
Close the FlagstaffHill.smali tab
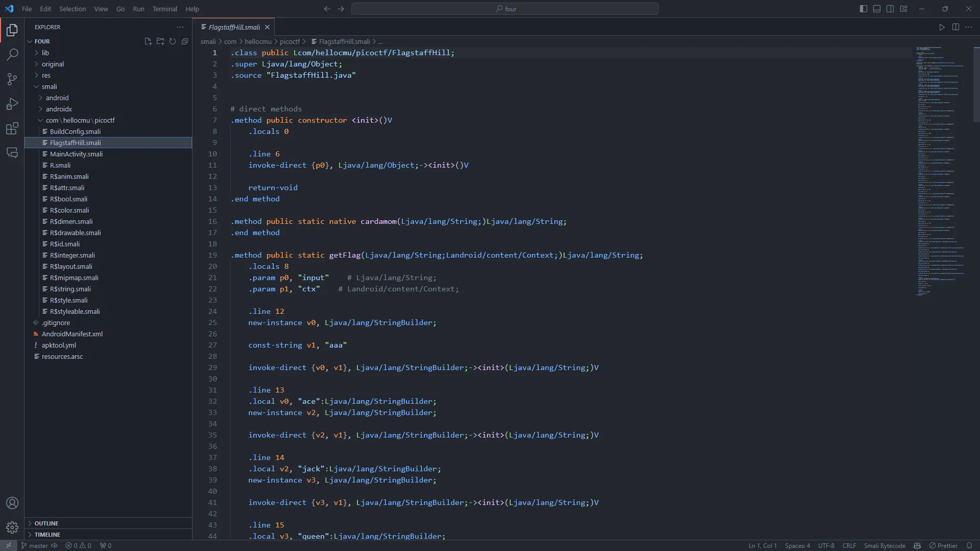pyautogui.click(x=267, y=27)
